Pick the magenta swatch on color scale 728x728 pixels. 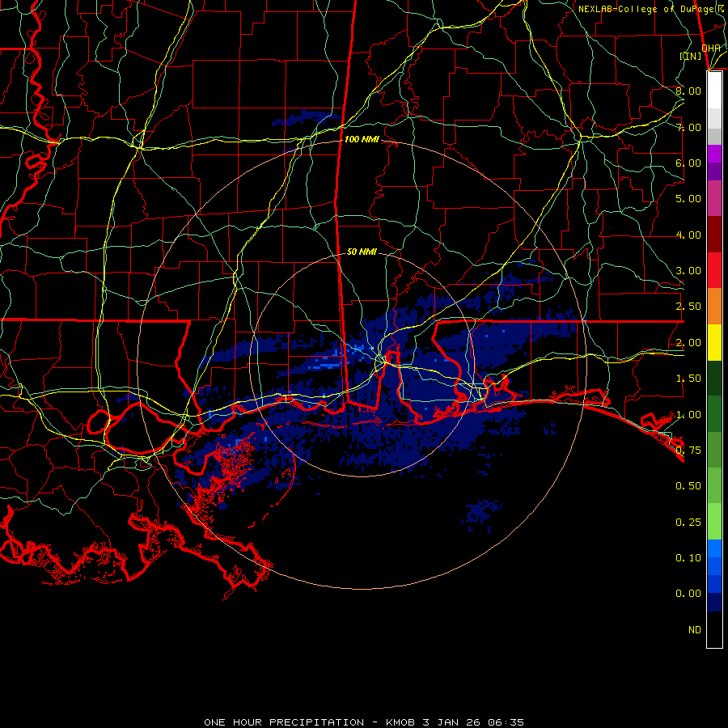pyautogui.click(x=714, y=154)
